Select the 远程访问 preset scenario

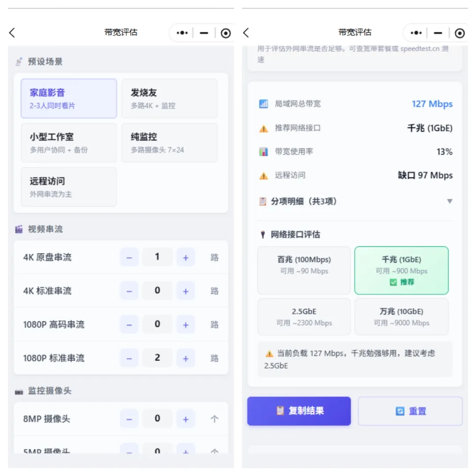coord(69,187)
